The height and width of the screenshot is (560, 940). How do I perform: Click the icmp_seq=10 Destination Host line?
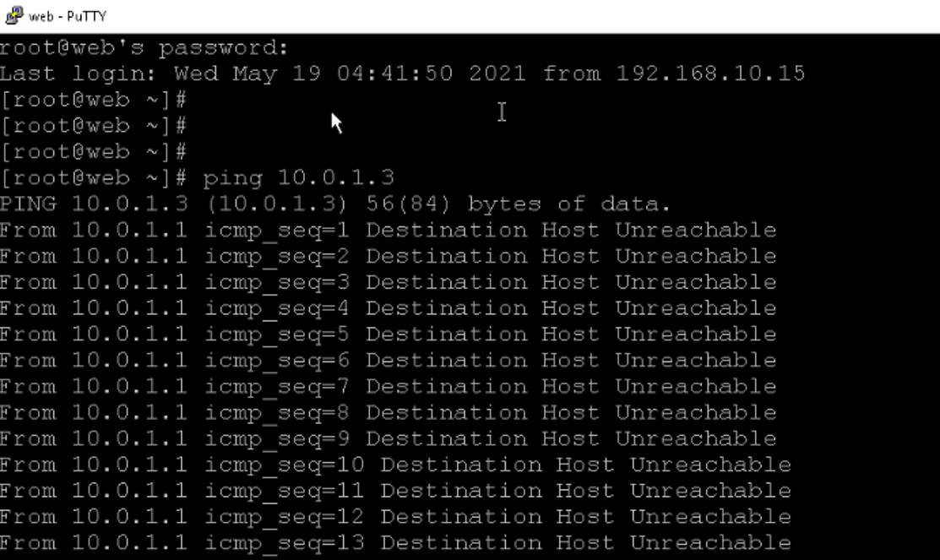pos(395,465)
